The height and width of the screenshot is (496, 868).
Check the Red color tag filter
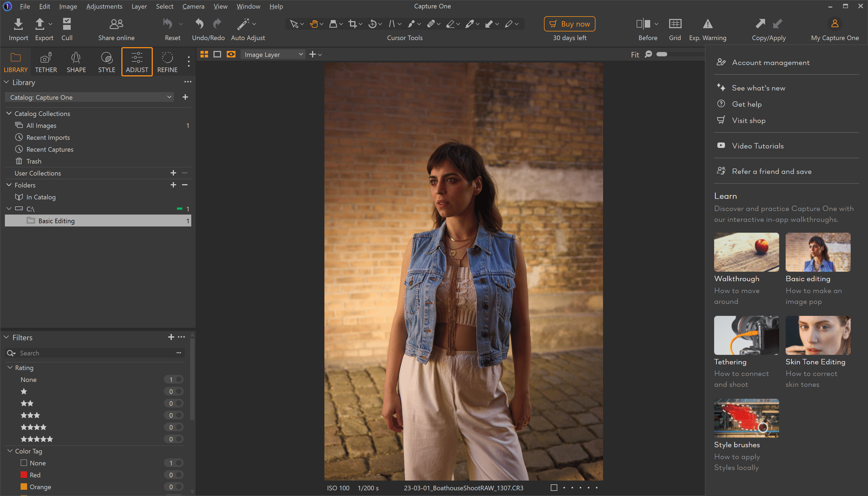coord(24,475)
